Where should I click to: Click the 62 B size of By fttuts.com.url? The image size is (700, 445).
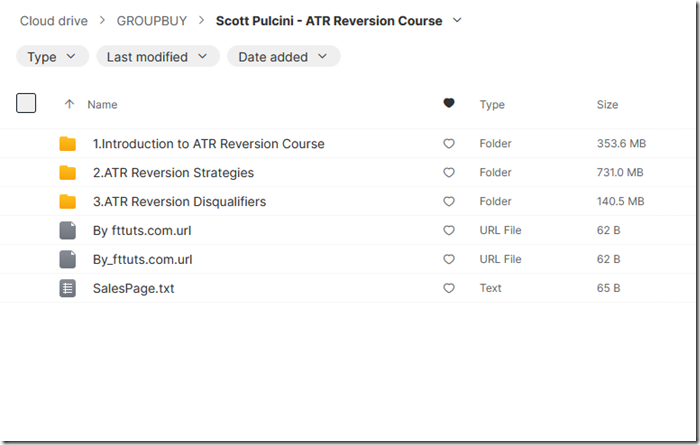[x=608, y=230]
